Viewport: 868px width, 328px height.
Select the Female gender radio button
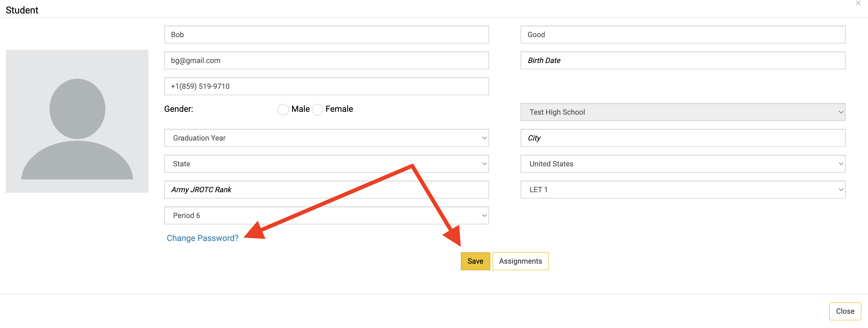point(317,109)
